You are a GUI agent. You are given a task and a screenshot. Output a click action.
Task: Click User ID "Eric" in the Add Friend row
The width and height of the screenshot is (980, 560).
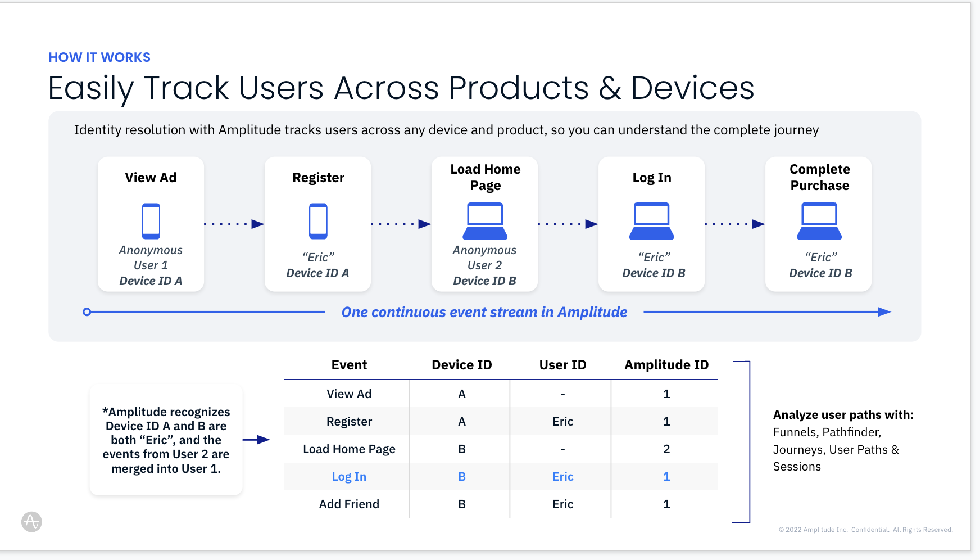pyautogui.click(x=563, y=504)
